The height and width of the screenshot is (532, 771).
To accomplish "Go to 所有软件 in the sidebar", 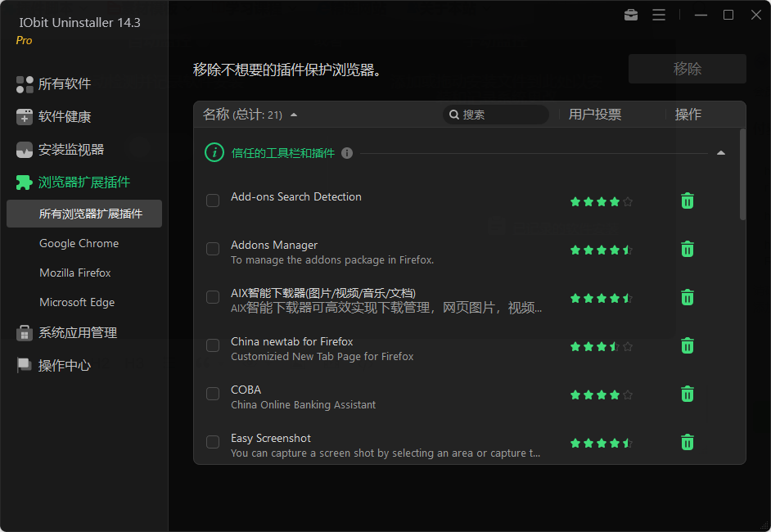I will [x=64, y=83].
